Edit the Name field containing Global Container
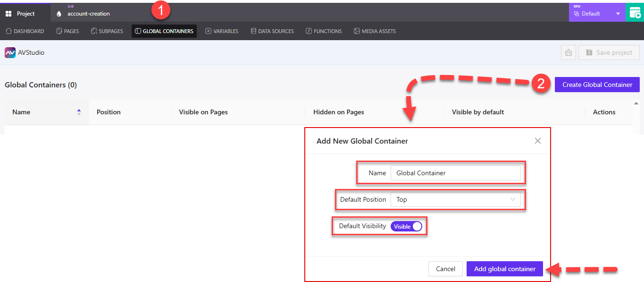 [455, 173]
